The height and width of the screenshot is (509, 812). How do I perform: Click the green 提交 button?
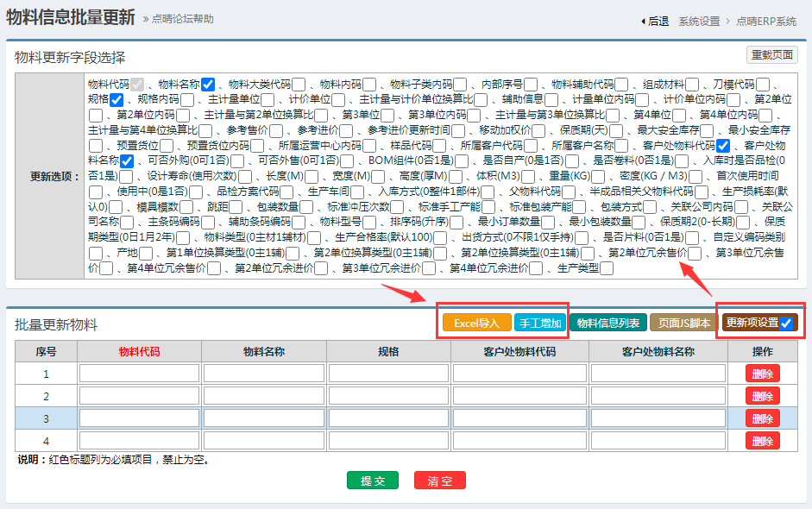click(x=372, y=481)
